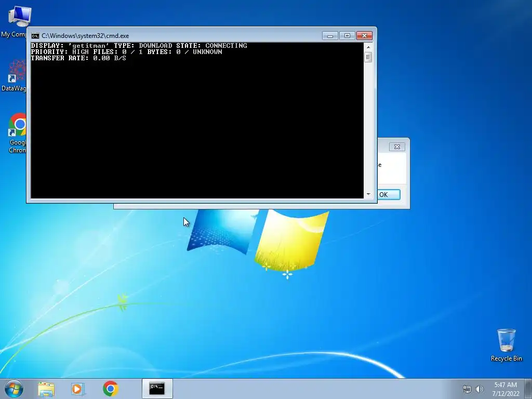
Task: Select the cmd.exe taskbar button
Action: tap(157, 389)
